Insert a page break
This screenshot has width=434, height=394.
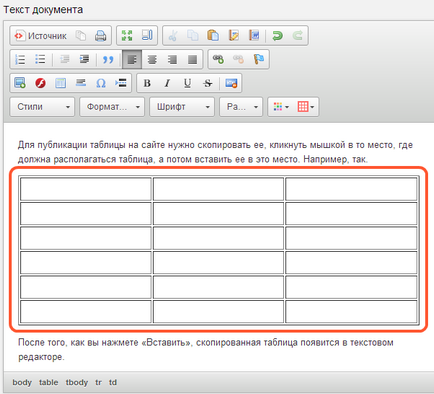tap(121, 83)
